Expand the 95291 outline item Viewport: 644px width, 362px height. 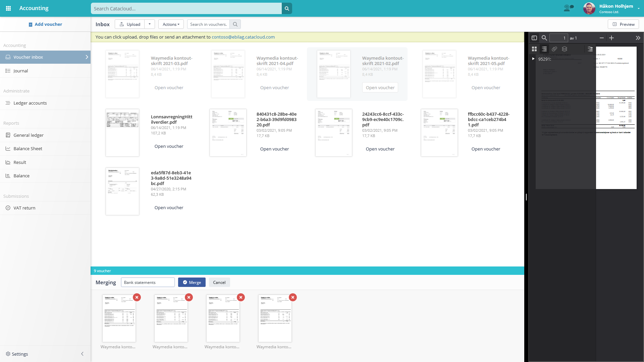533,59
